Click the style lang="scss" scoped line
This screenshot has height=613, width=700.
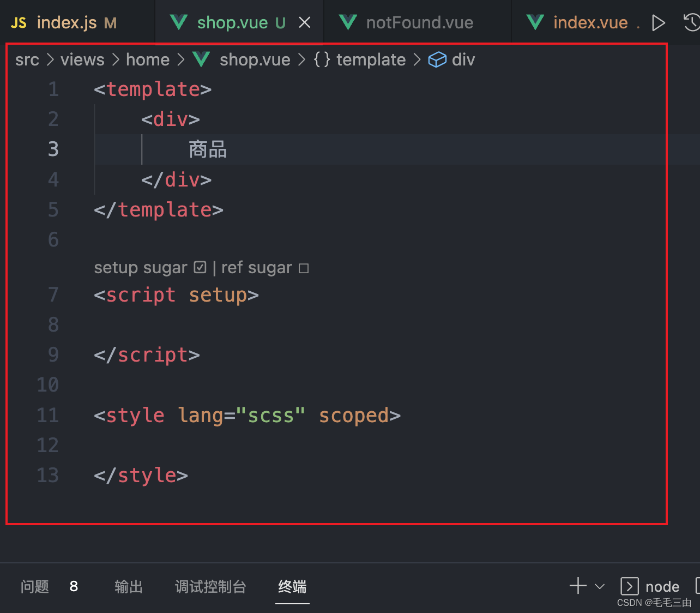point(247,416)
